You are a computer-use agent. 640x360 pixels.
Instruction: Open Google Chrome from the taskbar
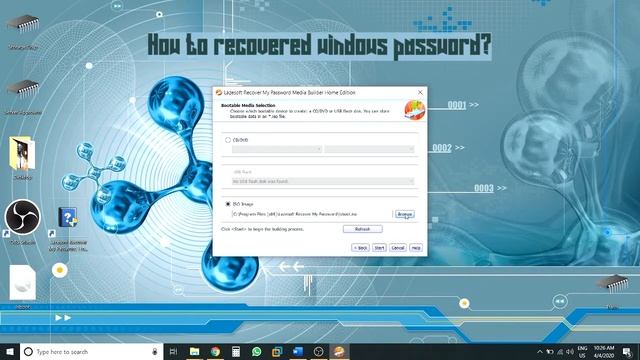(215, 351)
